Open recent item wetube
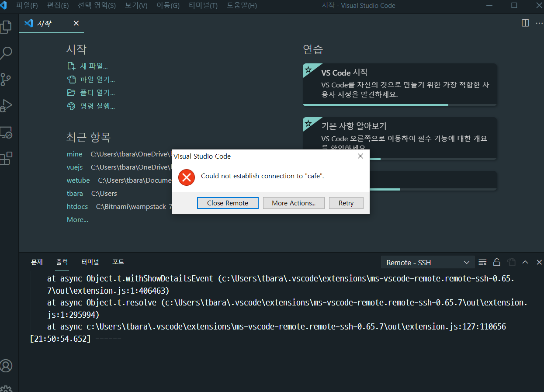This screenshot has height=392, width=544. (x=78, y=180)
